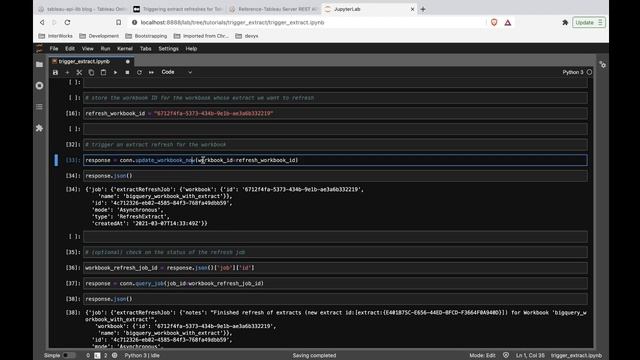This screenshot has width=640, height=360.
Task: Paste cells from the clipboard icon
Action: tap(103, 72)
